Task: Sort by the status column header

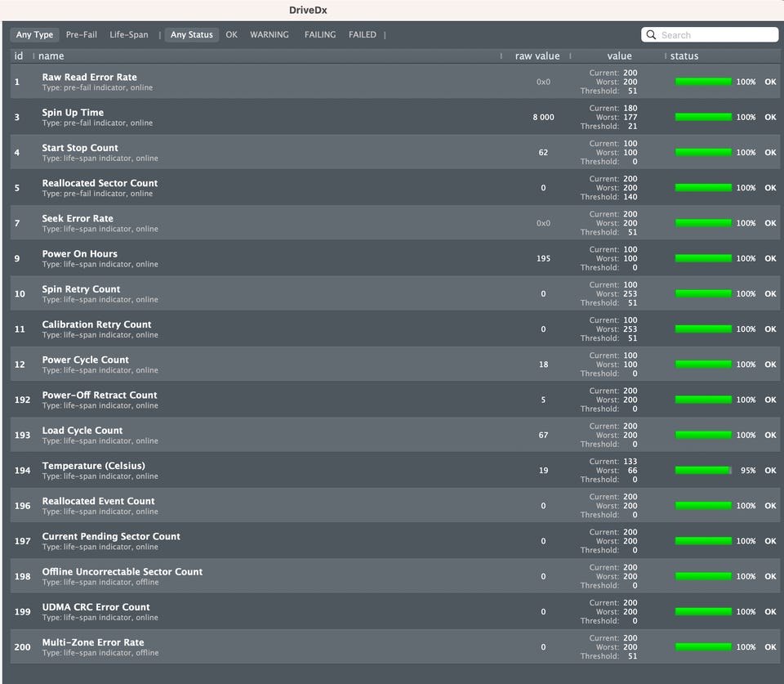Action: click(x=684, y=56)
